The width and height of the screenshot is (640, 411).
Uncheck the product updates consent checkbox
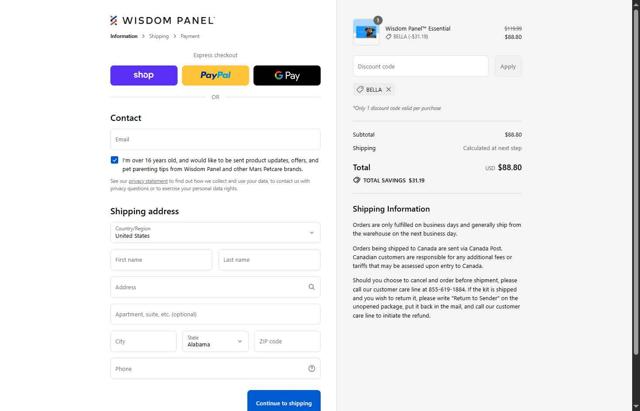click(115, 160)
